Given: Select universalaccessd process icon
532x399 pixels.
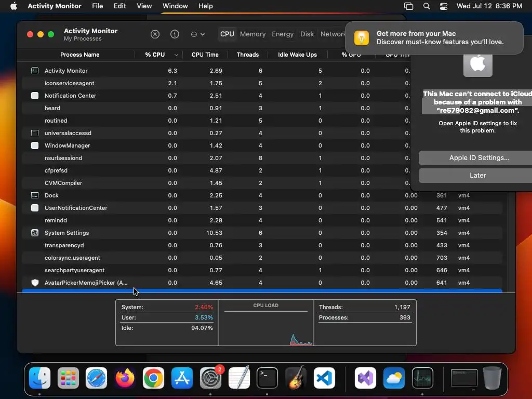Looking at the screenshot, I should 35,133.
